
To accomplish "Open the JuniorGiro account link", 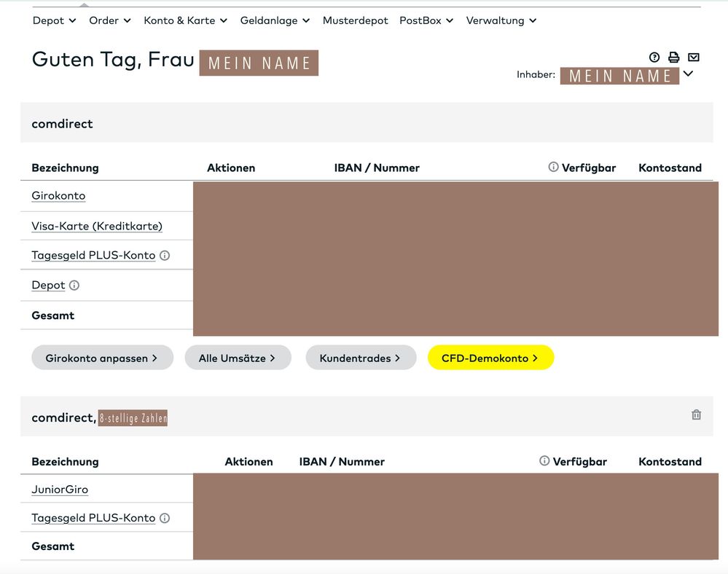I will click(x=60, y=490).
